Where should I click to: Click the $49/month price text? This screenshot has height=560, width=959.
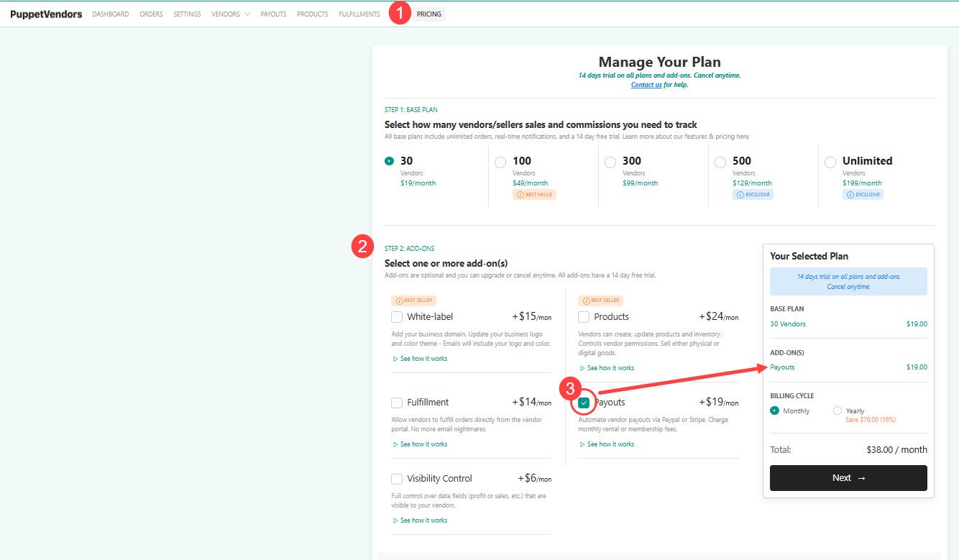(531, 183)
